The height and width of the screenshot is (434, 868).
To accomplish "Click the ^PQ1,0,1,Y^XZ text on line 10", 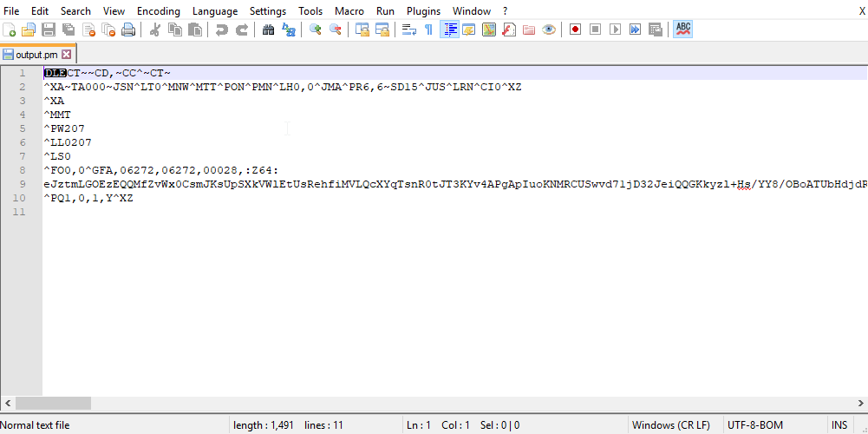I will 88,198.
